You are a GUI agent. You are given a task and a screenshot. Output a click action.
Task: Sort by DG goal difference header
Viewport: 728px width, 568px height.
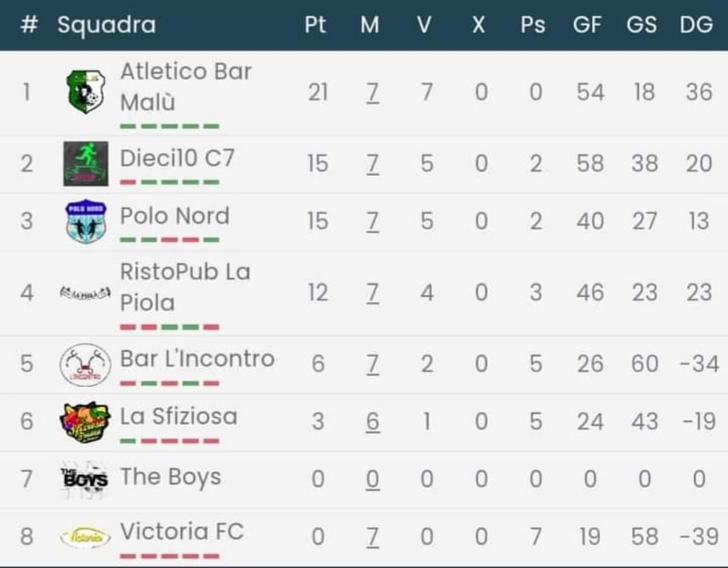point(696,25)
